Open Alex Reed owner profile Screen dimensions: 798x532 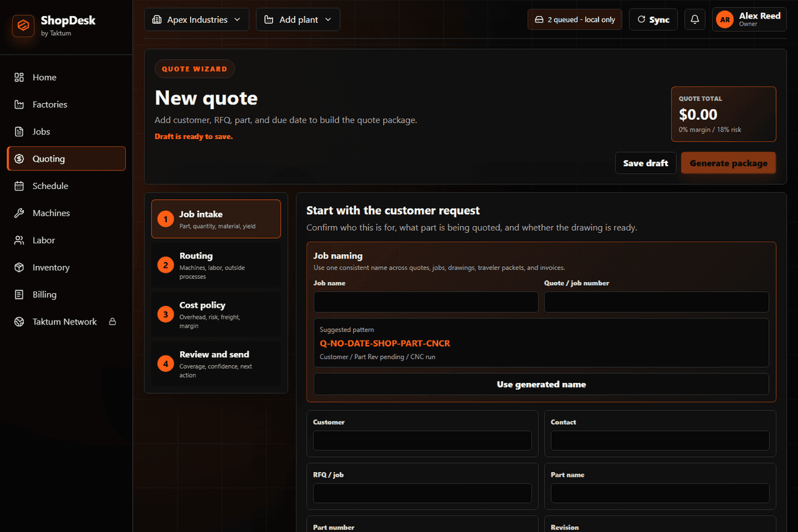[751, 19]
